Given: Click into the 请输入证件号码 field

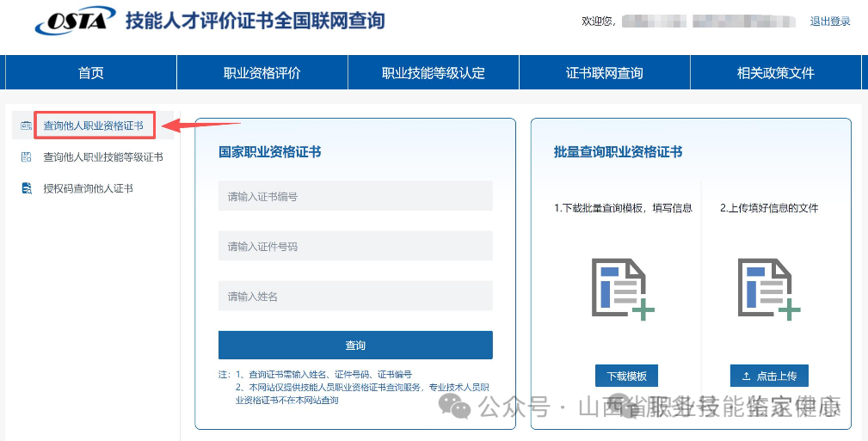Looking at the screenshot, I should (x=355, y=246).
